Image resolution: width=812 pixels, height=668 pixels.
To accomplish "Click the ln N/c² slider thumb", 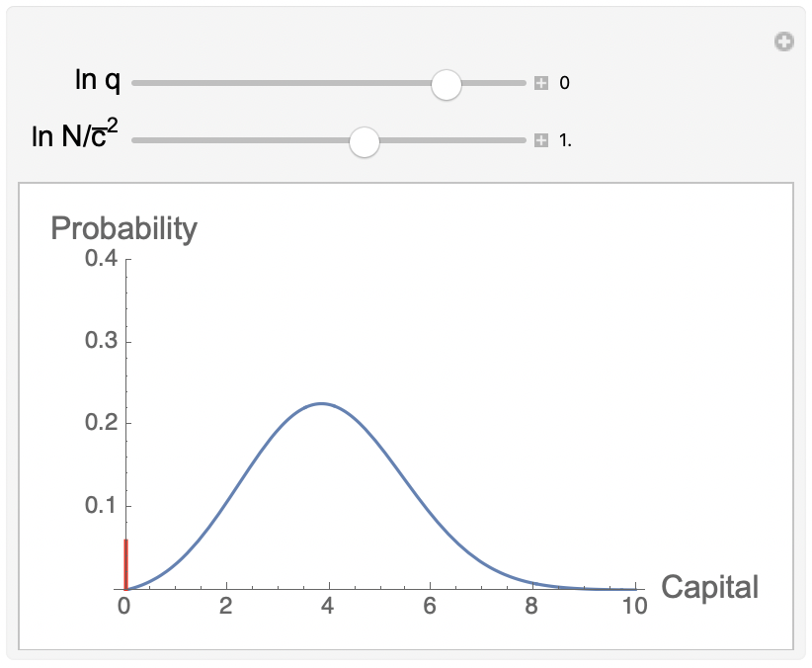I will [365, 142].
